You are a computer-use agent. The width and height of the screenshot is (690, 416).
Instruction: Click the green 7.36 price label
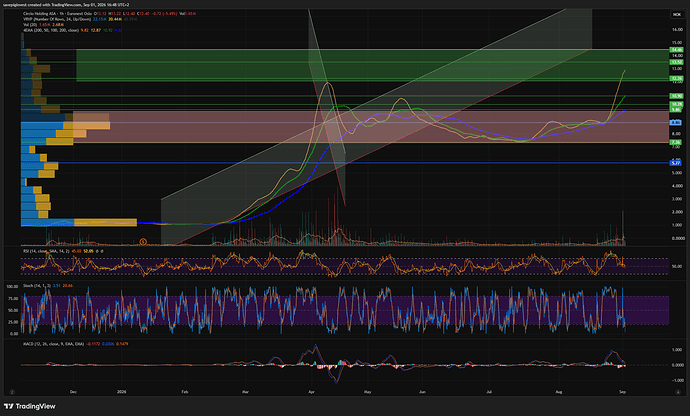676,142
